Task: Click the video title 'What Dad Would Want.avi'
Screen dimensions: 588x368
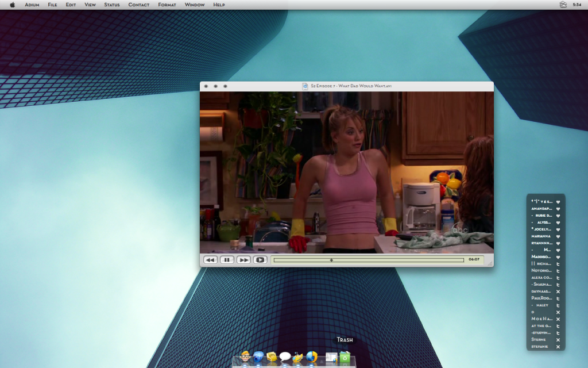Action: tap(365, 86)
